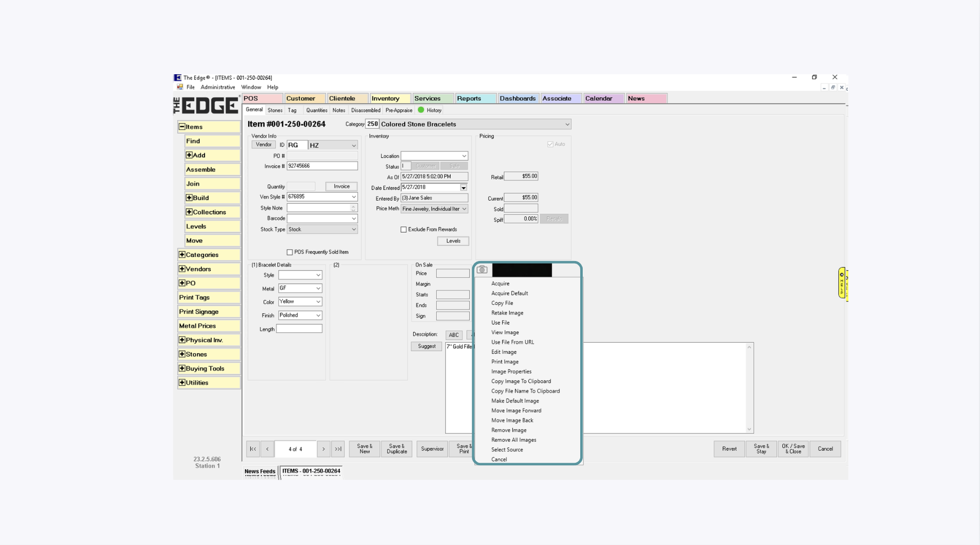Open Find in the Items sidebar
The image size is (980, 545).
point(212,141)
